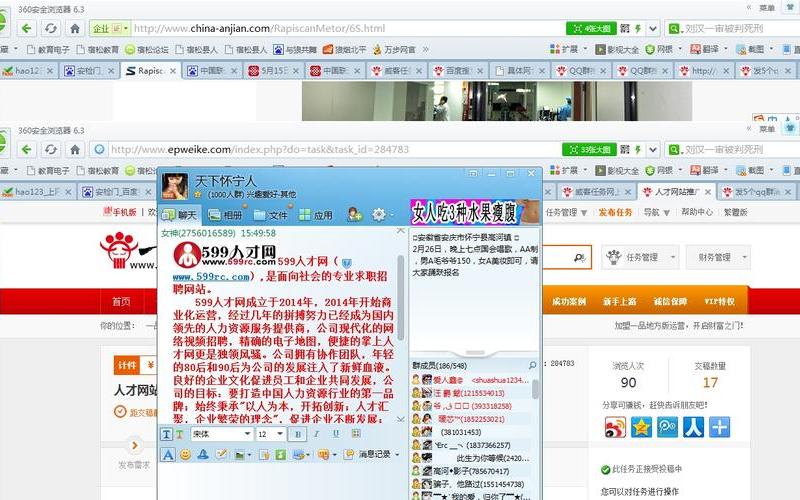Switch to the 应用 tab in QQ group
800x500 pixels.
pos(316,215)
